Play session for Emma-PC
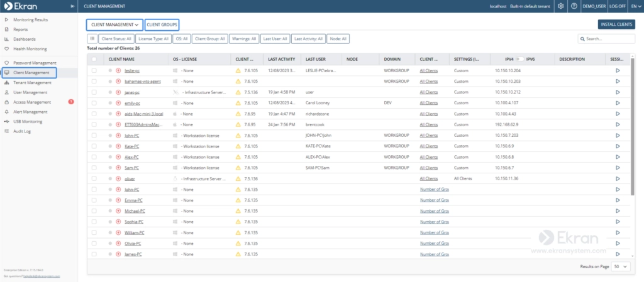The width and height of the screenshot is (644, 282). pos(618,200)
